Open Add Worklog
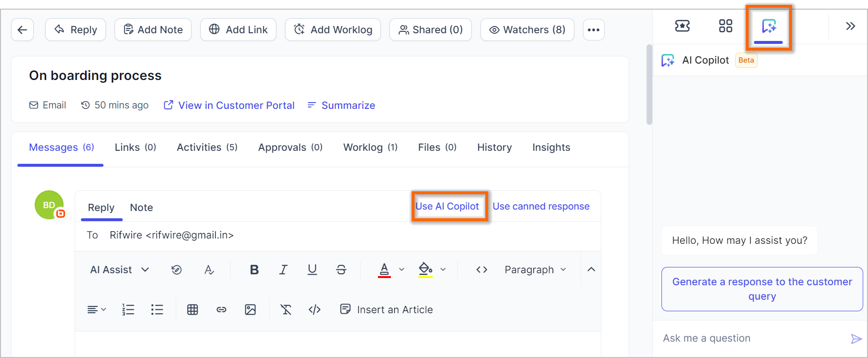The height and width of the screenshot is (358, 868). [x=333, y=30]
